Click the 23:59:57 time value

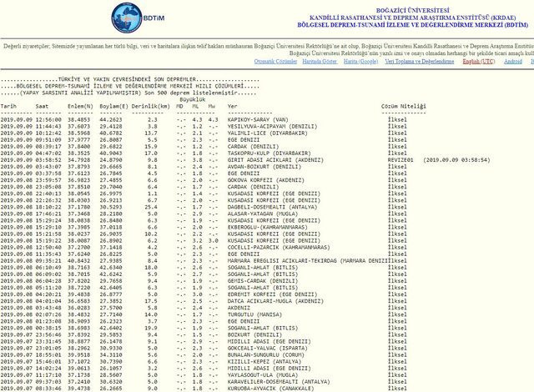point(48,180)
